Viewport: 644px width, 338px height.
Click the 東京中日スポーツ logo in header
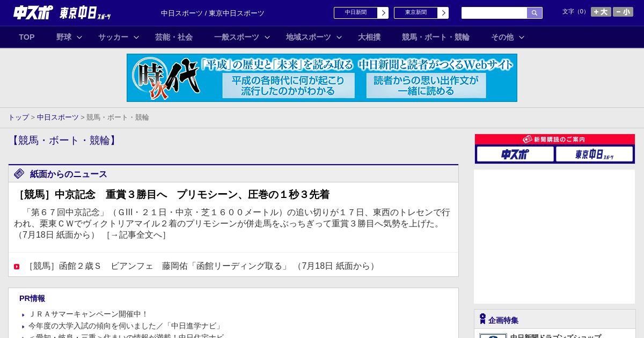click(85, 13)
